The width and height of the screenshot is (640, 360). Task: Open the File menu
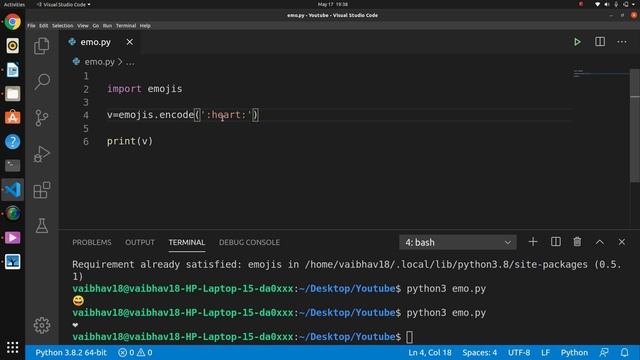[31, 26]
